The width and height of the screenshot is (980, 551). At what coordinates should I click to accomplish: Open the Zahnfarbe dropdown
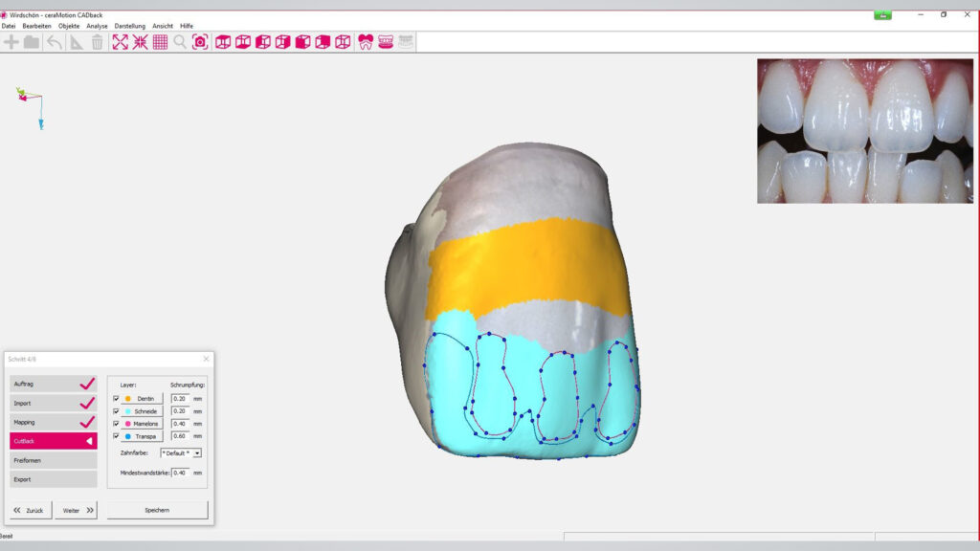click(x=181, y=452)
